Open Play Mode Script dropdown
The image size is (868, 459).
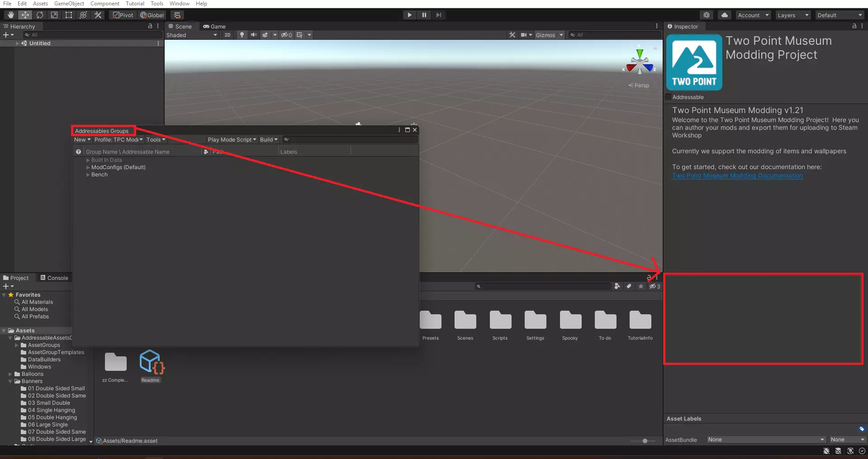coord(232,140)
